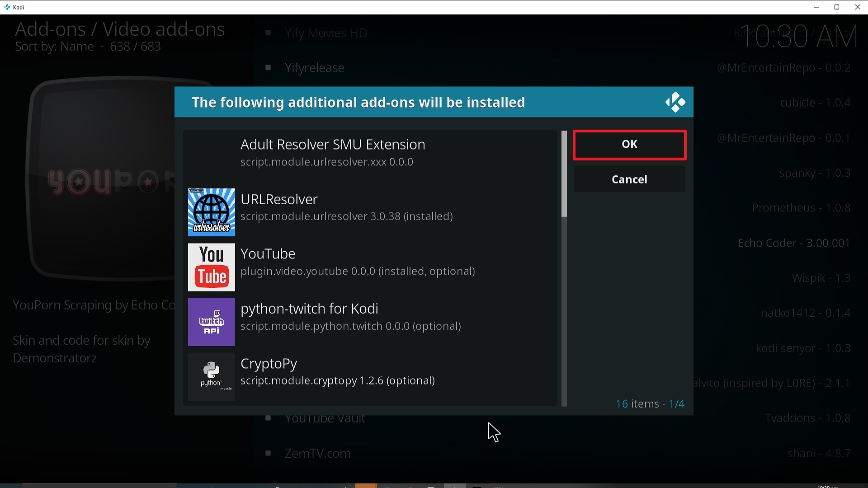This screenshot has height=488, width=868.
Task: Click script.module.cryptopy 1.2.6 identifier text
Action: (312, 380)
